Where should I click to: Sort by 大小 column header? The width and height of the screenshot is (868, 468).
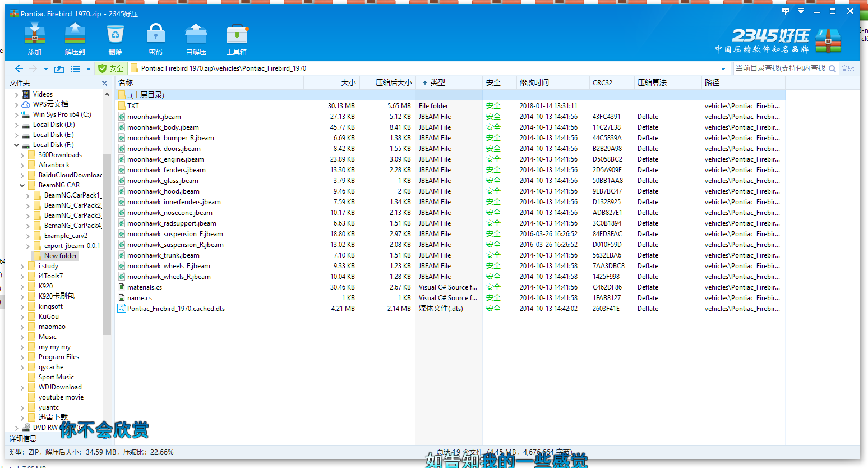pyautogui.click(x=331, y=82)
